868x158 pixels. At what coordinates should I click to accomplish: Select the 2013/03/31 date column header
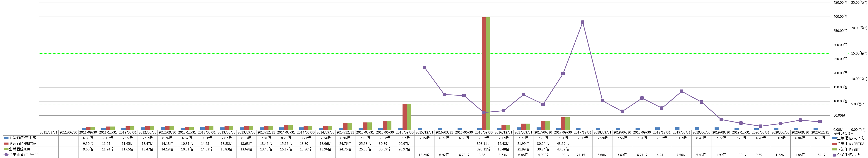click(207, 132)
